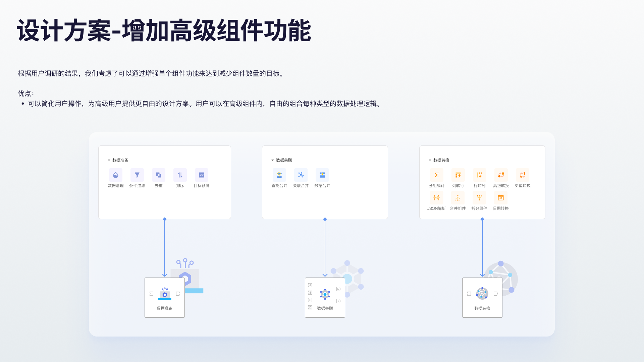
Task: Click the 目标预测 prediction icon
Action: click(202, 175)
